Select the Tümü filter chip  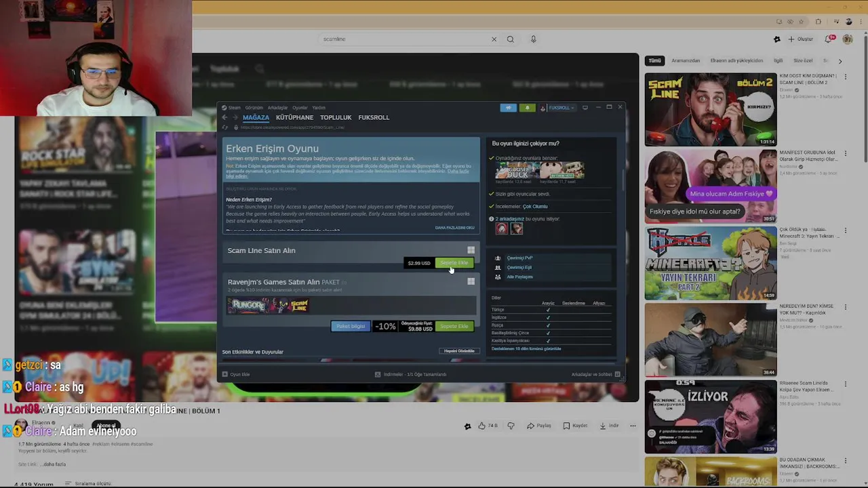(x=654, y=60)
